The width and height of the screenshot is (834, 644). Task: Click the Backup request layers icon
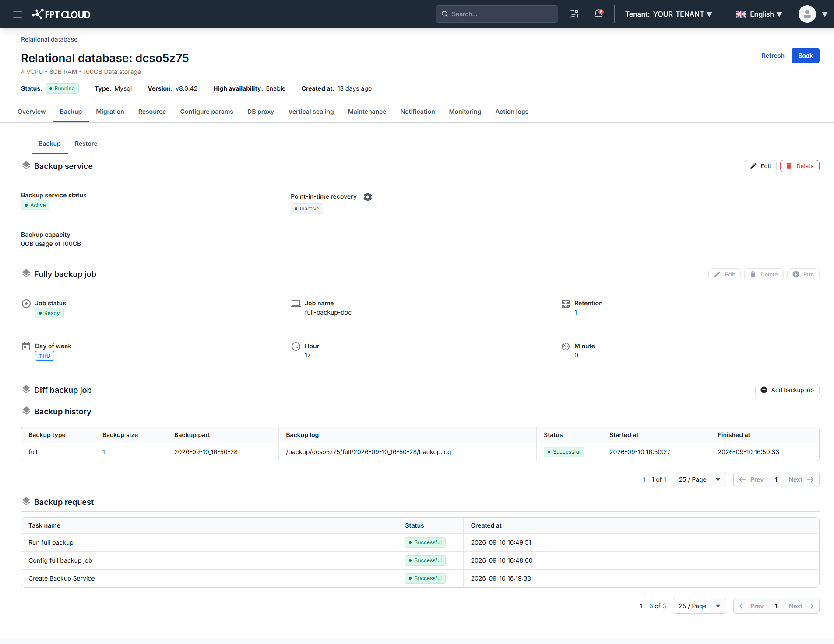point(26,501)
